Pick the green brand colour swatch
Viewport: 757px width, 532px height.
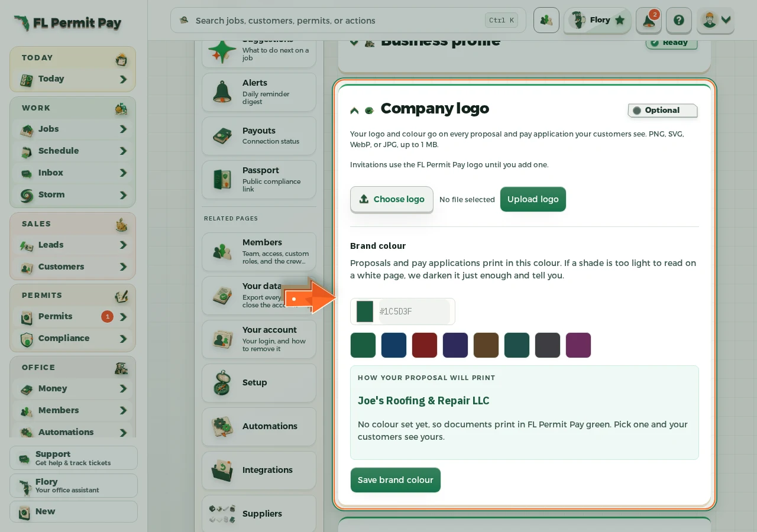click(363, 345)
